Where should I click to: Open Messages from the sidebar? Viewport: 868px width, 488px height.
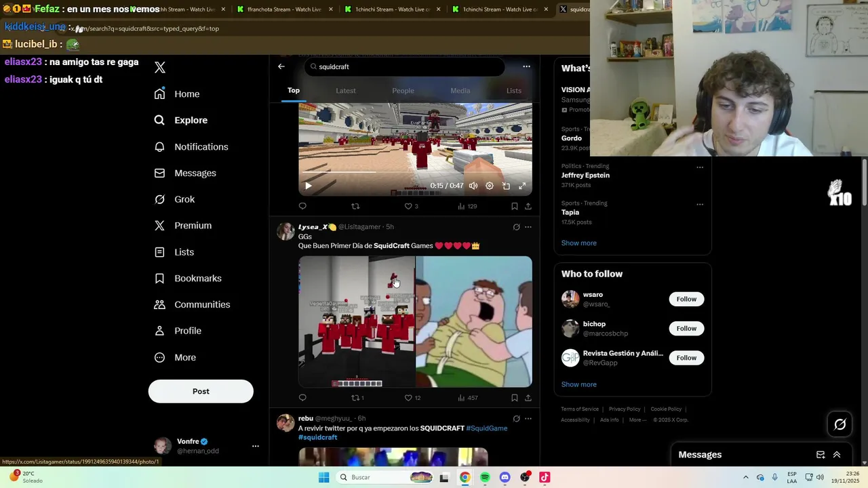pos(185,173)
